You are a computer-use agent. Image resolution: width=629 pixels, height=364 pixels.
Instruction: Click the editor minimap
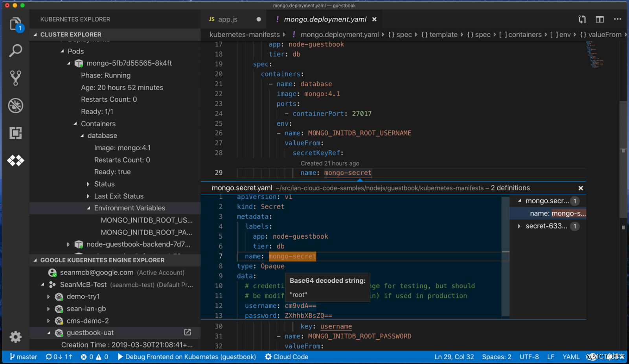click(x=596, y=54)
